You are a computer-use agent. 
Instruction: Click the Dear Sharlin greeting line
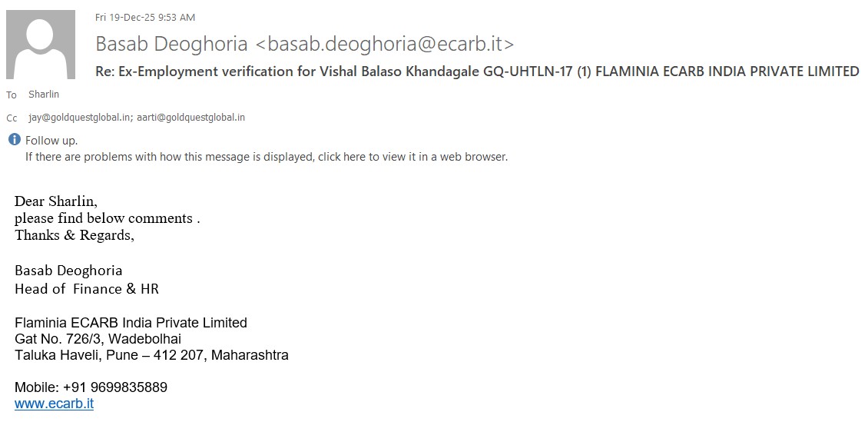[56, 201]
